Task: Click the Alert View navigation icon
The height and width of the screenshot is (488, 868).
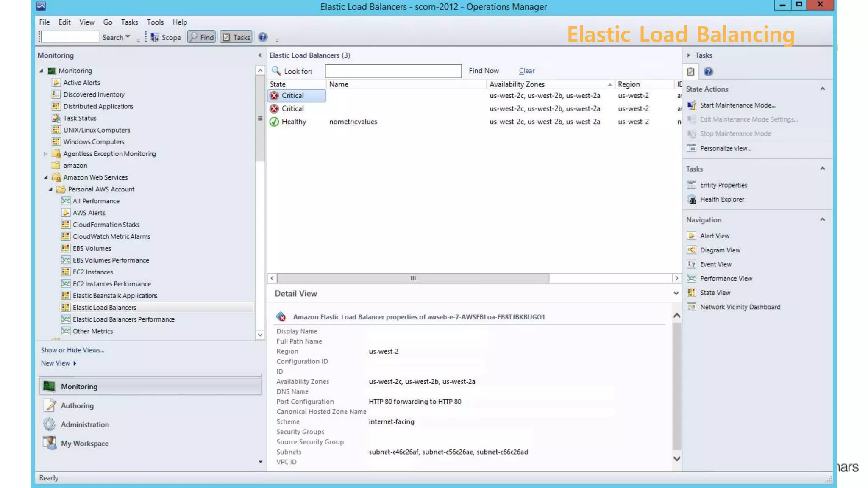Action: pyautogui.click(x=691, y=236)
